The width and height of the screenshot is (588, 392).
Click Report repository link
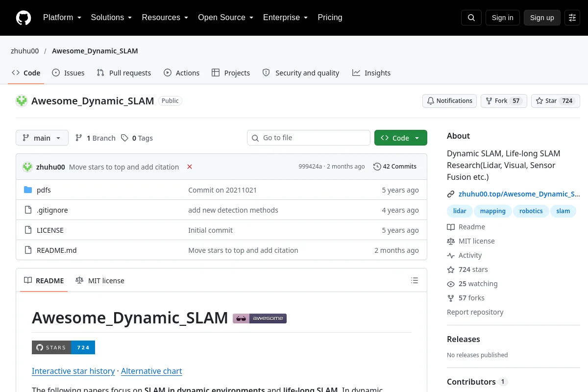tap(475, 312)
